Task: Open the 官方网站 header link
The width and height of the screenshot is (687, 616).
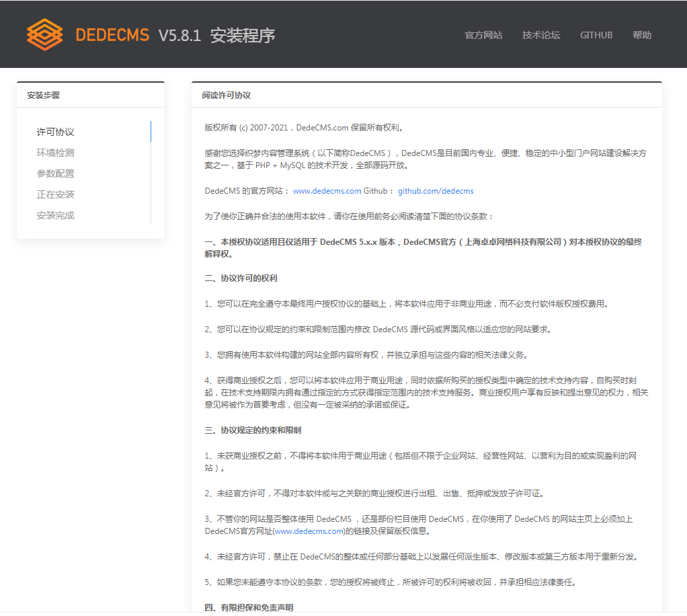Action: click(483, 35)
